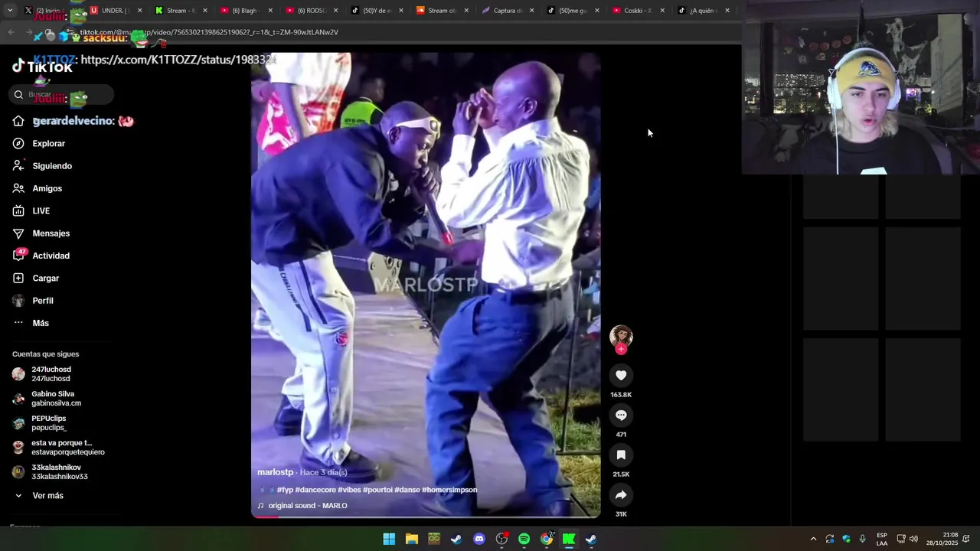
Task: Open LIVE section in sidebar
Action: 41,211
